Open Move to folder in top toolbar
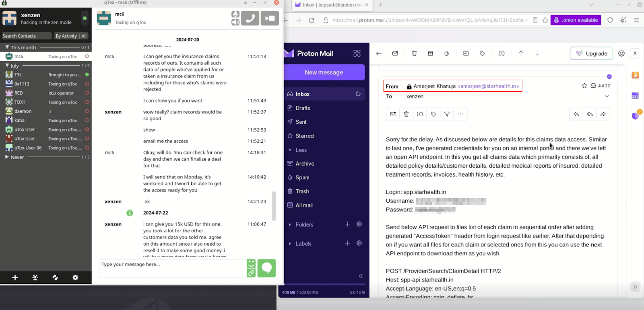 (466, 53)
